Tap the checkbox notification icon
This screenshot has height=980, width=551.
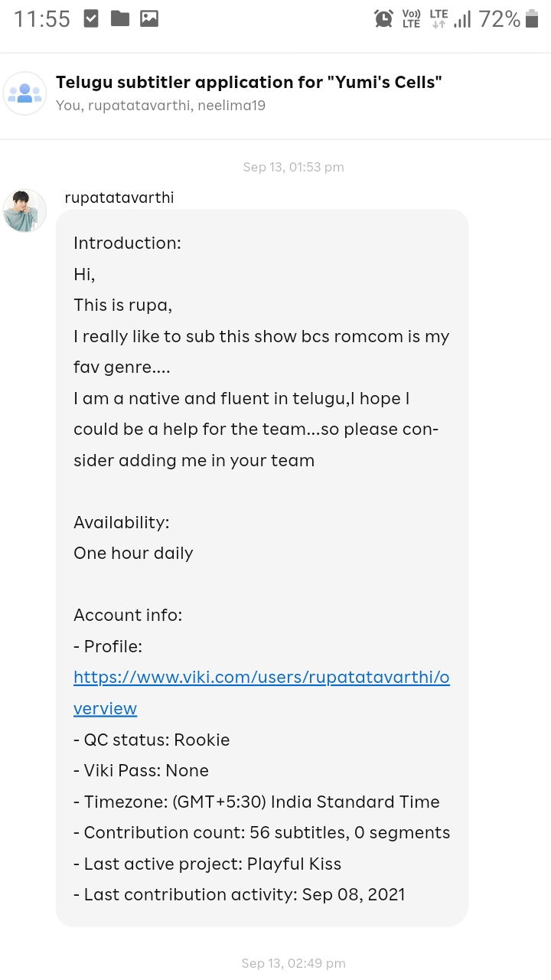90,19
